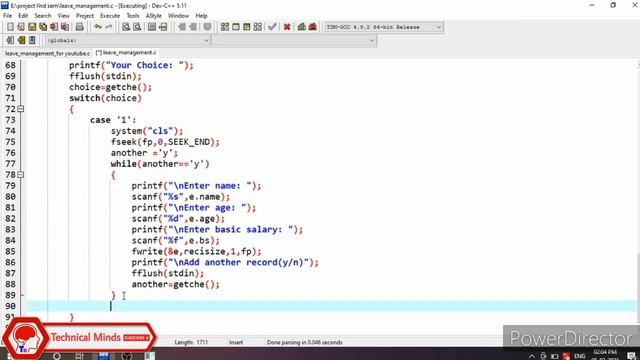Switch to leave_management_for youtube.c tab
The height and width of the screenshot is (360, 640).
tap(47, 53)
